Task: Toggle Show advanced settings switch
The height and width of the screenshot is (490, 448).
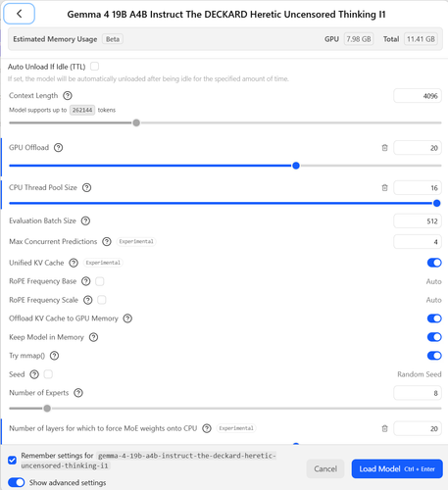Action: [x=17, y=482]
